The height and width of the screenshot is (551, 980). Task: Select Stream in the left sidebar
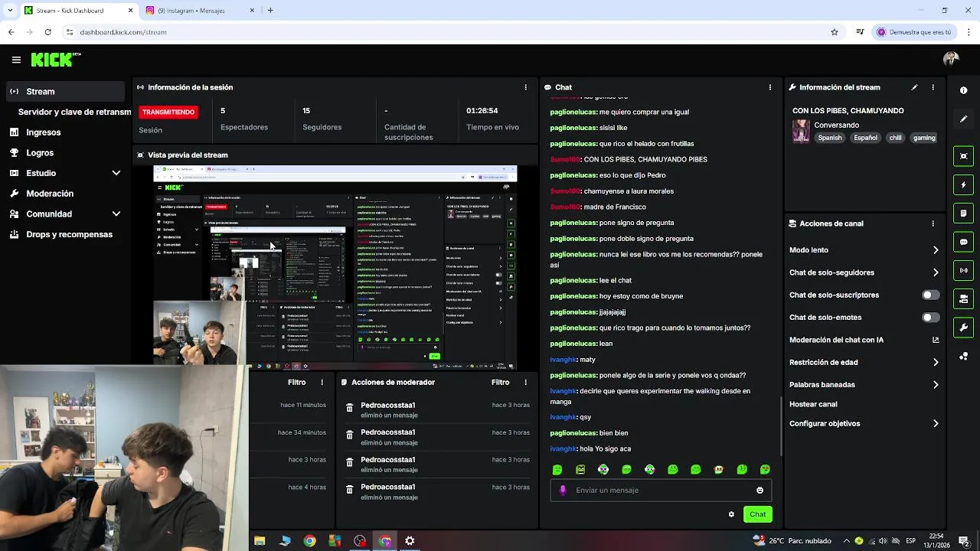(x=64, y=91)
